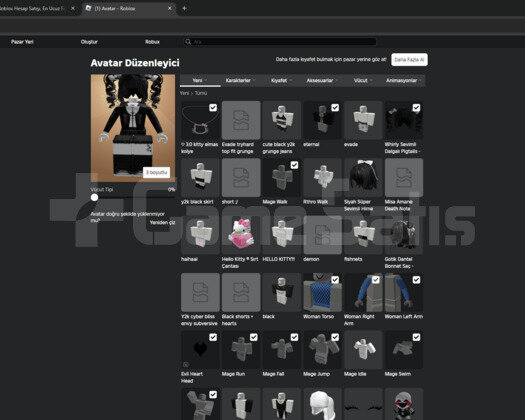
Task: Select the Mage Run animation item
Action: 241,350
